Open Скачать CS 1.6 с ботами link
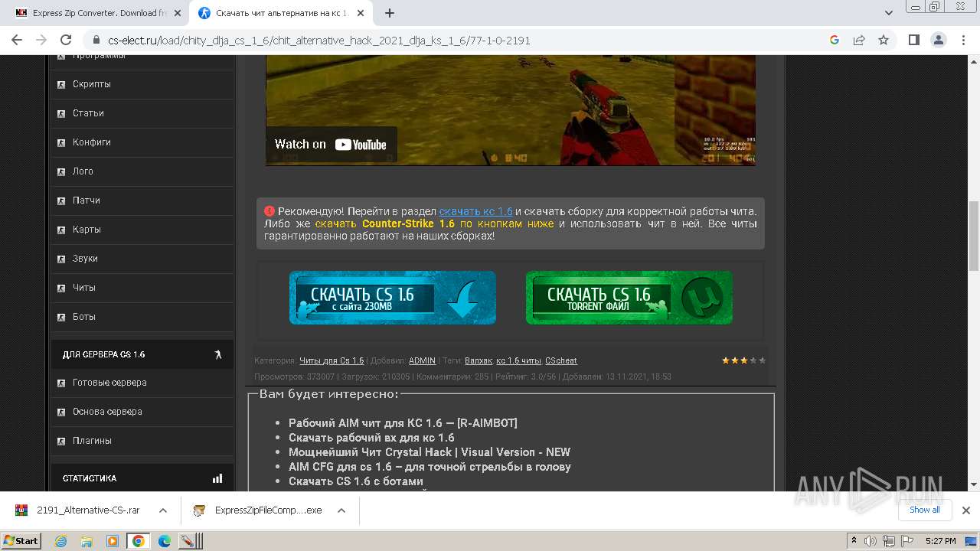Image resolution: width=980 pixels, height=551 pixels. 356,481
